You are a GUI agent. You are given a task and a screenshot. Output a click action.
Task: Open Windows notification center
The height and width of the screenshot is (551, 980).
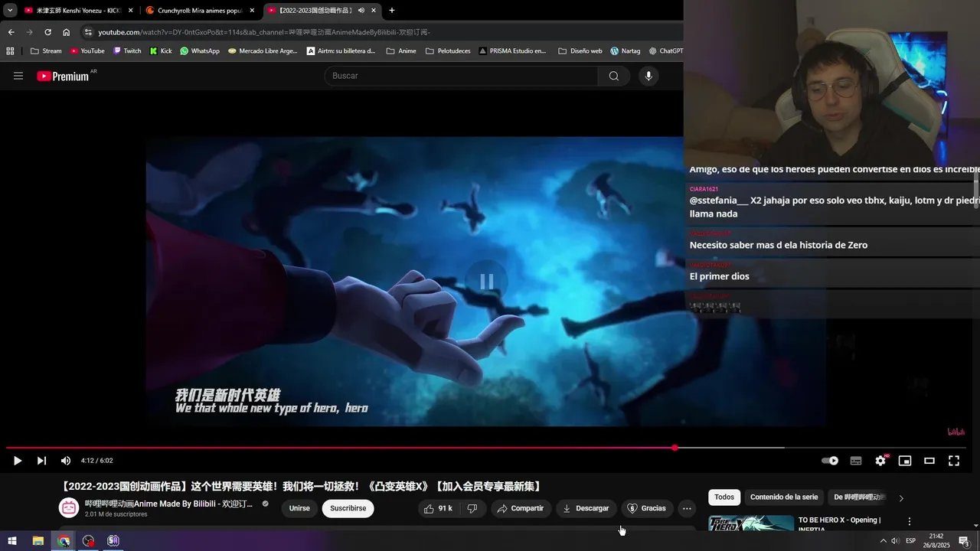point(964,541)
